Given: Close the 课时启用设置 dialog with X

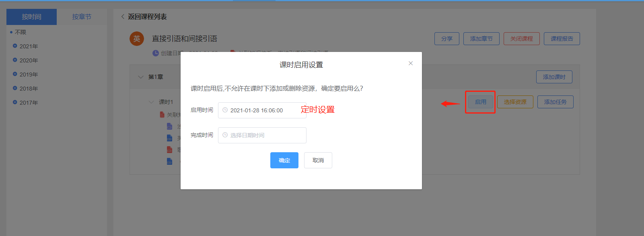Looking at the screenshot, I should (410, 63).
